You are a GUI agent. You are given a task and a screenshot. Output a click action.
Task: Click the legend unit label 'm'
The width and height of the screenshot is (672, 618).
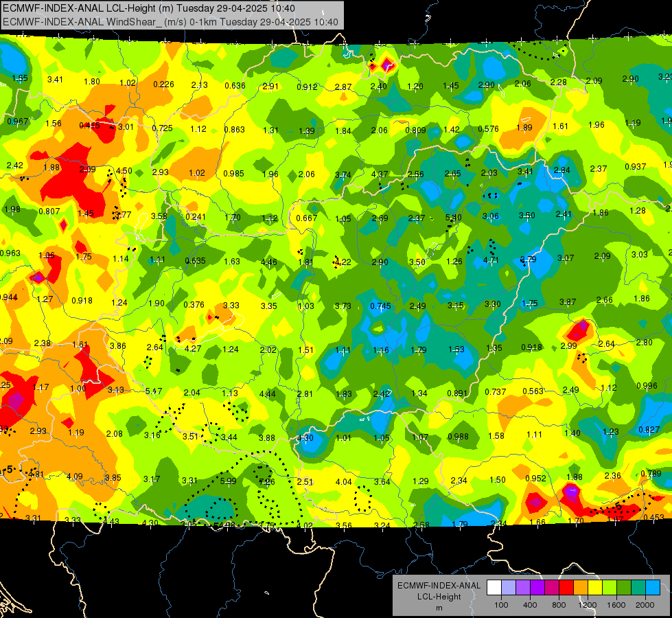coord(439,608)
